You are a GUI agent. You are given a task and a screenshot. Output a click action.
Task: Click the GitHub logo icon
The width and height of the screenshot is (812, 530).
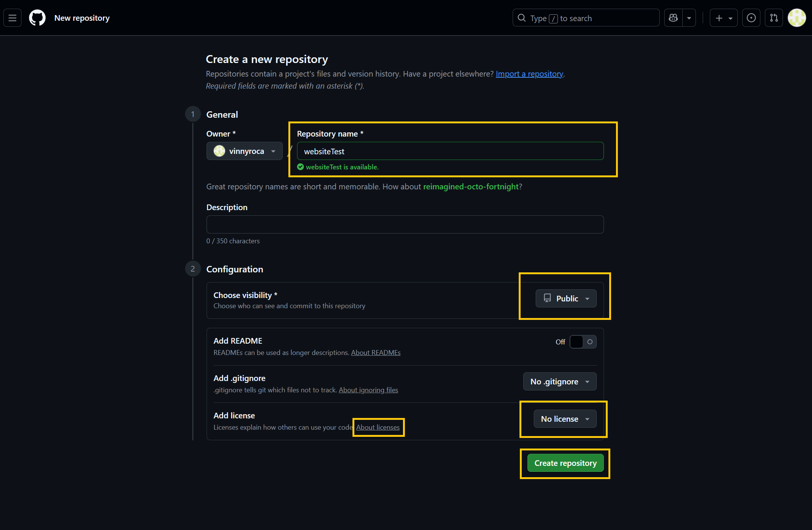pos(37,17)
